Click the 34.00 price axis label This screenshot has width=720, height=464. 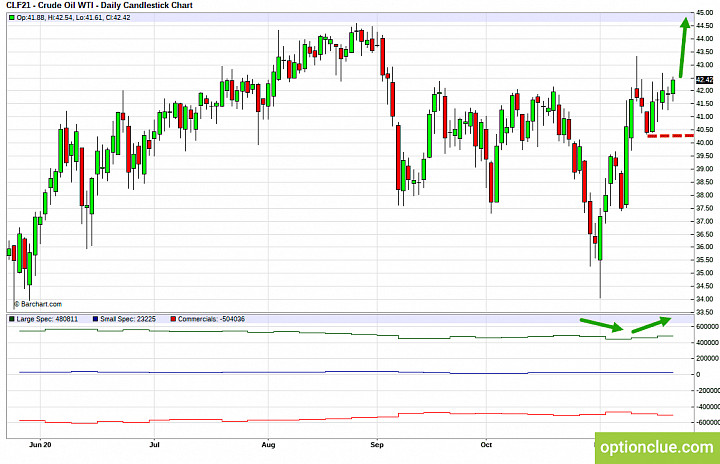click(704, 299)
